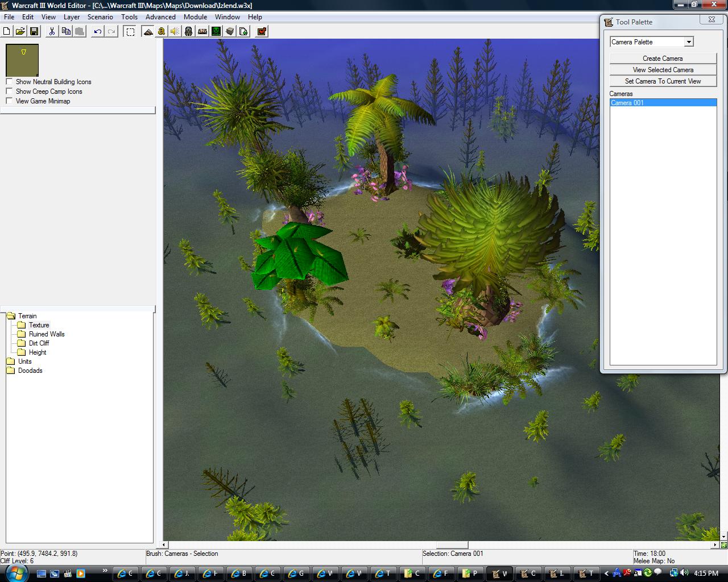Click the grayed-out paste icon
Screen dimensions: 728x582
click(x=79, y=31)
